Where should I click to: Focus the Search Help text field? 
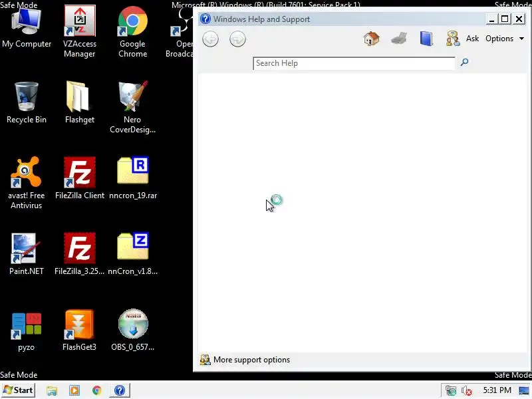(x=354, y=63)
